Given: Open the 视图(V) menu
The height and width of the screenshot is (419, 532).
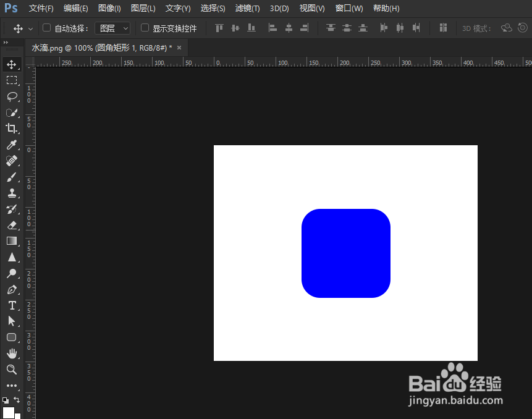Looking at the screenshot, I should (312, 8).
